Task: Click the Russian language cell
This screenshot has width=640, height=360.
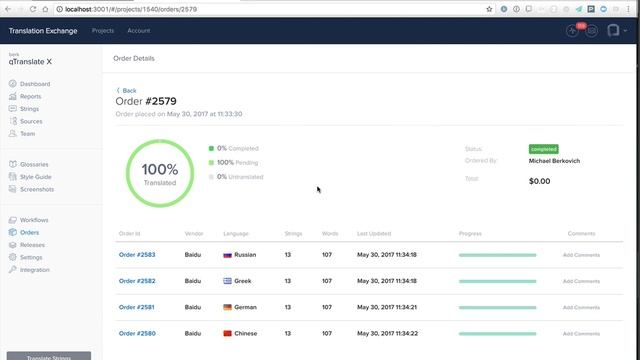Action: click(x=240, y=255)
